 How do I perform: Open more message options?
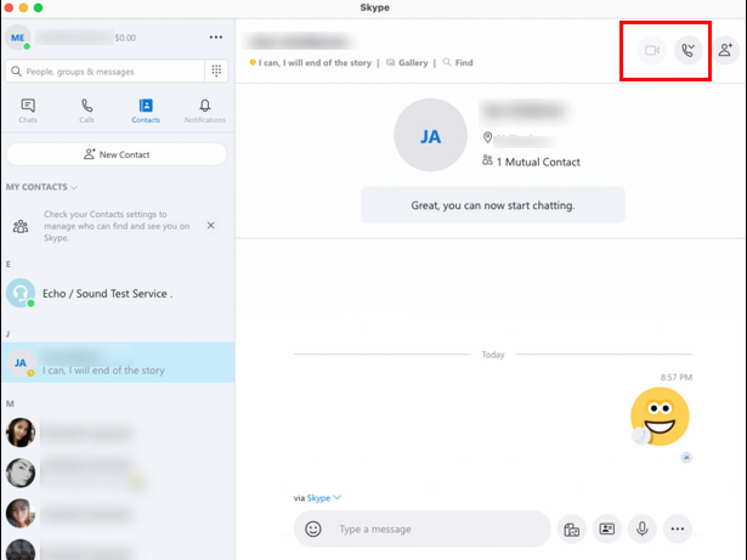pos(678,528)
